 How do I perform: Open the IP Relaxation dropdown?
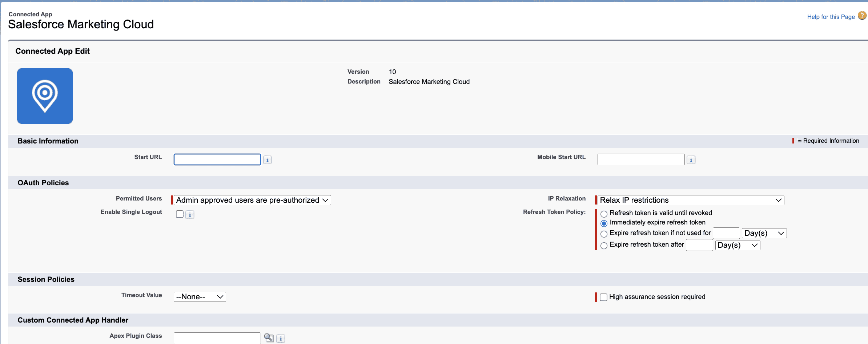(691, 200)
